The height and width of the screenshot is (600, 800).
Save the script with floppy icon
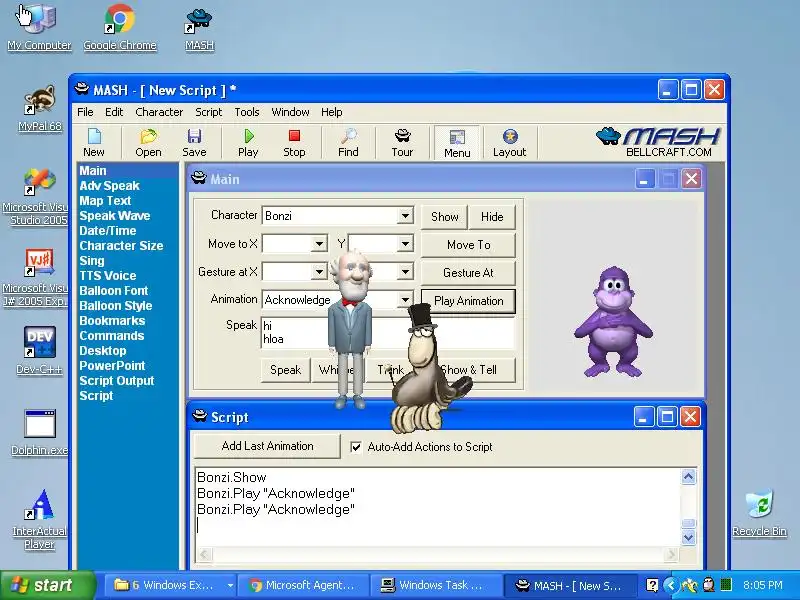[194, 143]
